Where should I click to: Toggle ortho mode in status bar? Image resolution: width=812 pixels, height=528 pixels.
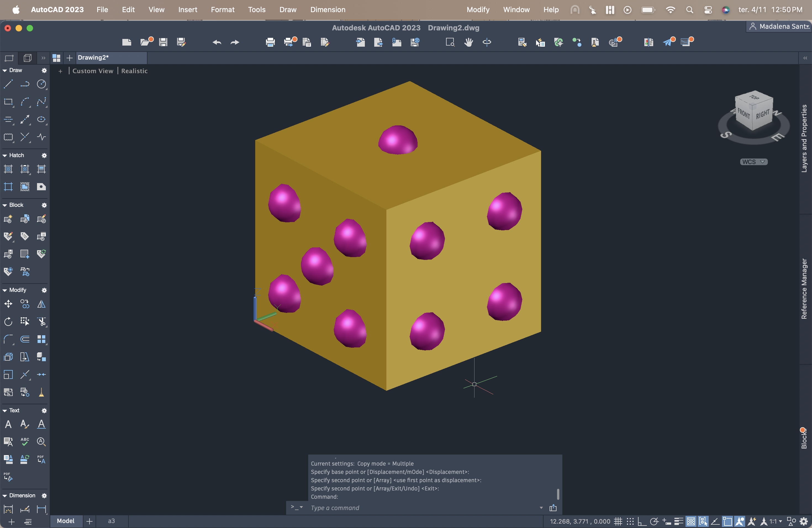[x=642, y=521]
